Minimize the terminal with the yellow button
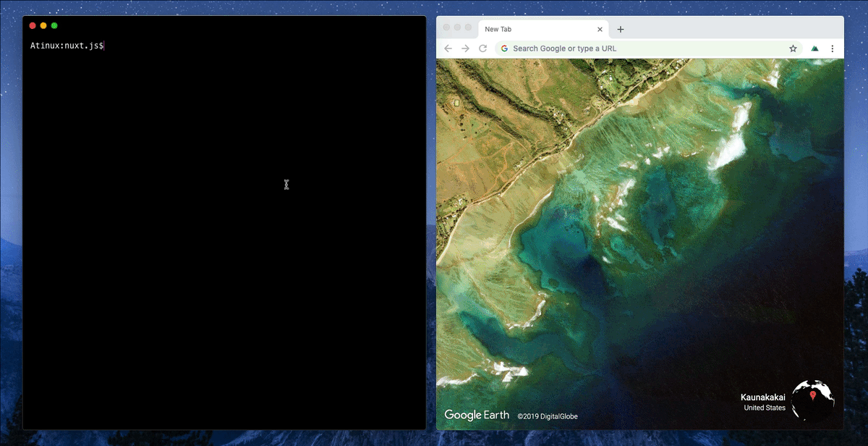The image size is (868, 446). pyautogui.click(x=43, y=25)
